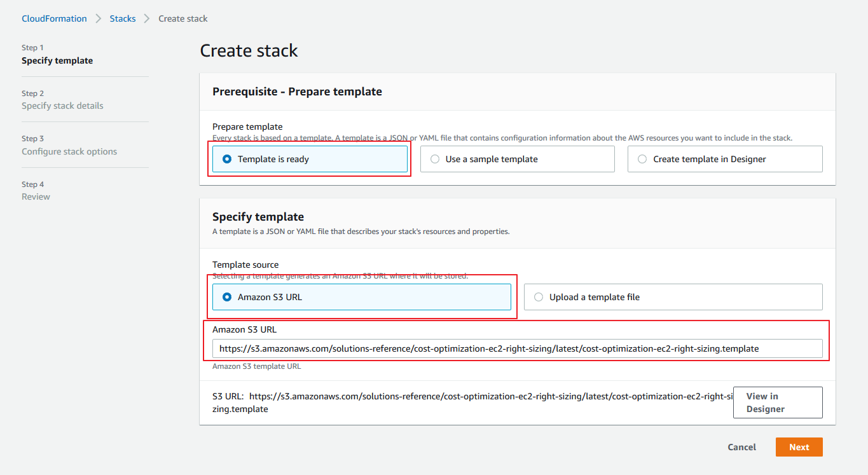
Task: Pick Amazon S3 URL as template source
Action: [x=227, y=297]
